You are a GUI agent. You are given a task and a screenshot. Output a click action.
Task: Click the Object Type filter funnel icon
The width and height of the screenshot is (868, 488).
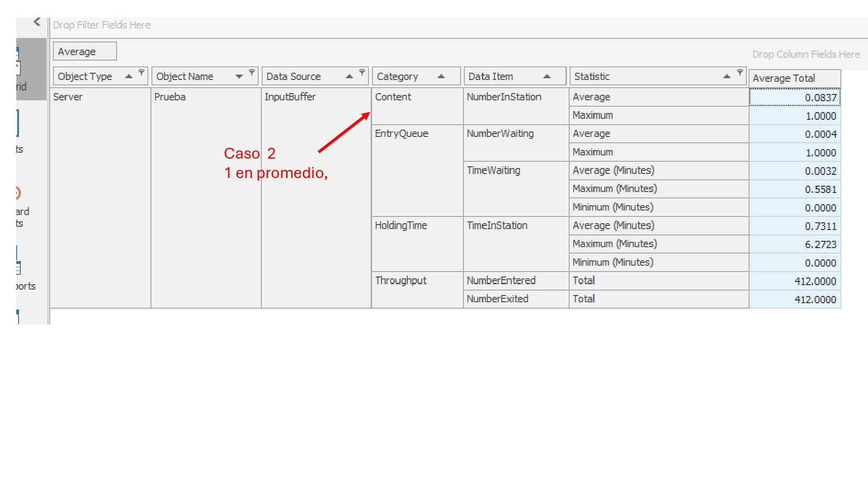[x=142, y=72]
